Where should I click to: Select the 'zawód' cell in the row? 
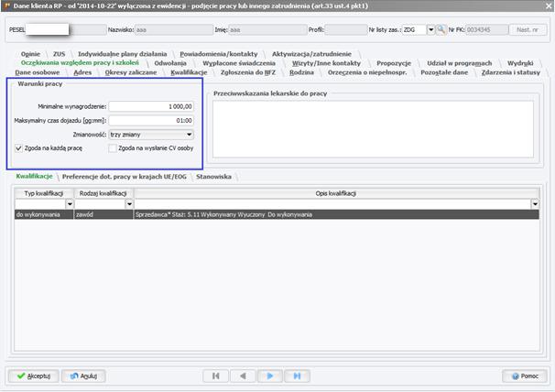103,214
